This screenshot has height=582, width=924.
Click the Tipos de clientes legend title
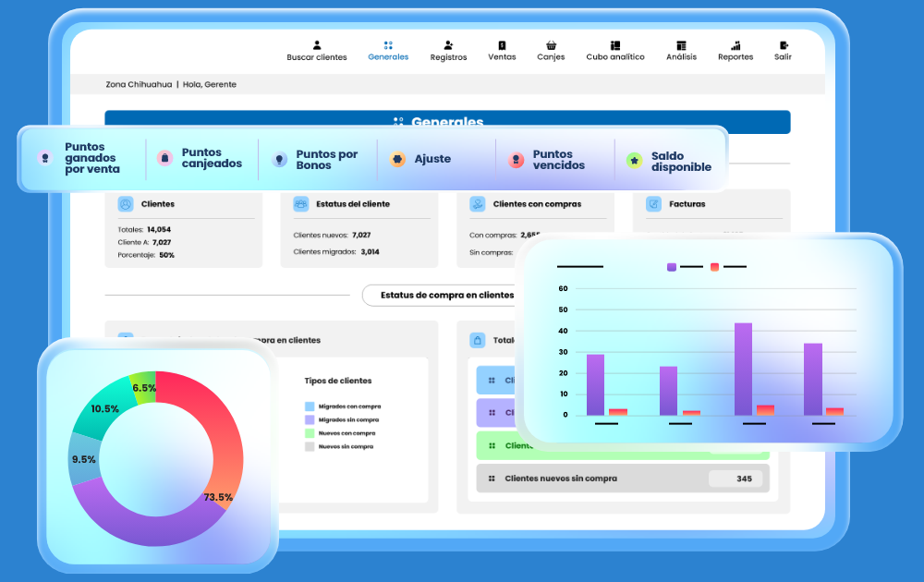(x=337, y=381)
